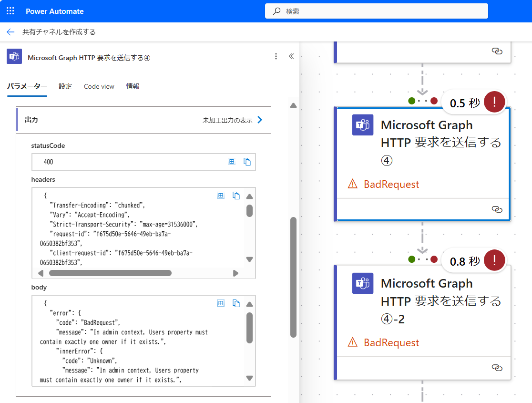Click headers horizontal scroll-left arrow
Screen dimensions: 532x403
tap(41, 273)
